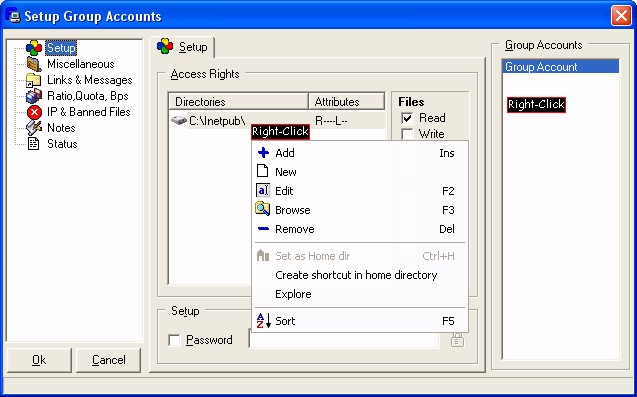Click the Edit text-cursor icon
This screenshot has height=397, width=637.
tap(263, 191)
